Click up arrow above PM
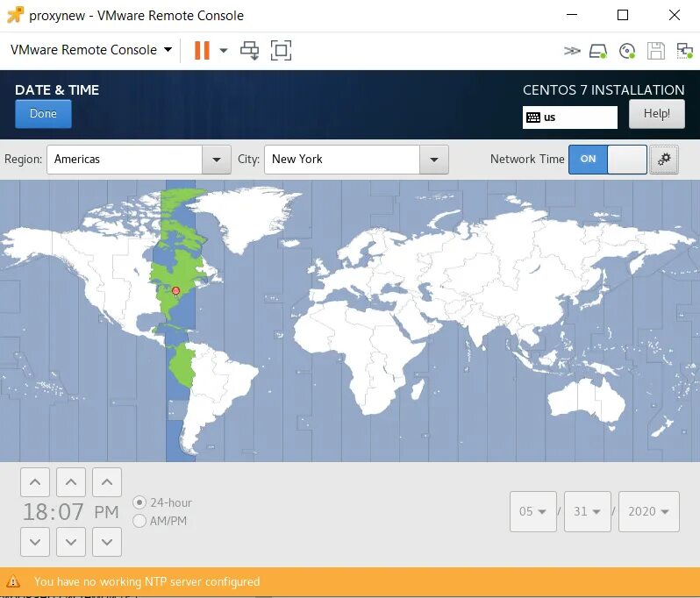 pyautogui.click(x=107, y=482)
